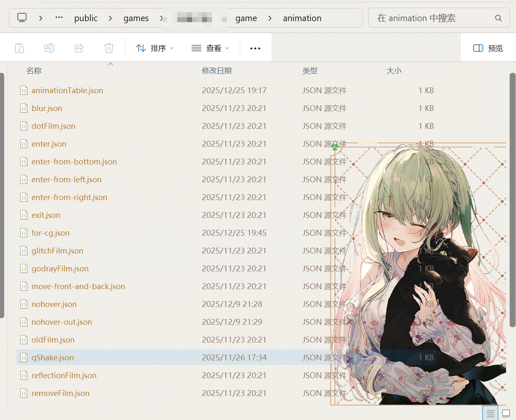
Task: Sort by the Type column header
Action: pos(310,71)
